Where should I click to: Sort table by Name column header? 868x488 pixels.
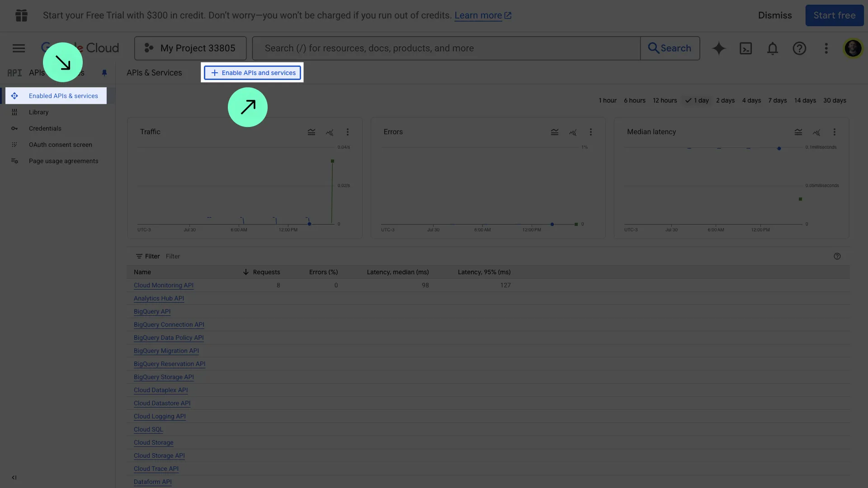click(142, 272)
